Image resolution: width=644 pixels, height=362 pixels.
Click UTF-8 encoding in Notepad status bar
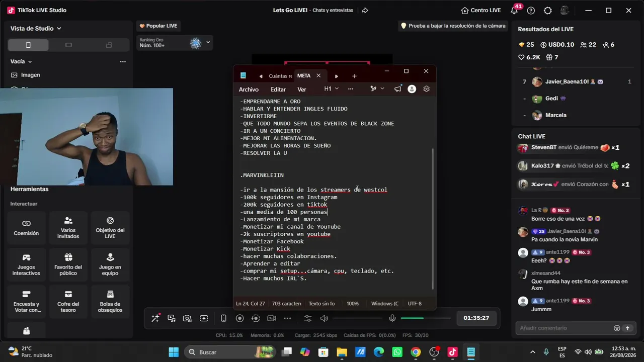415,304
